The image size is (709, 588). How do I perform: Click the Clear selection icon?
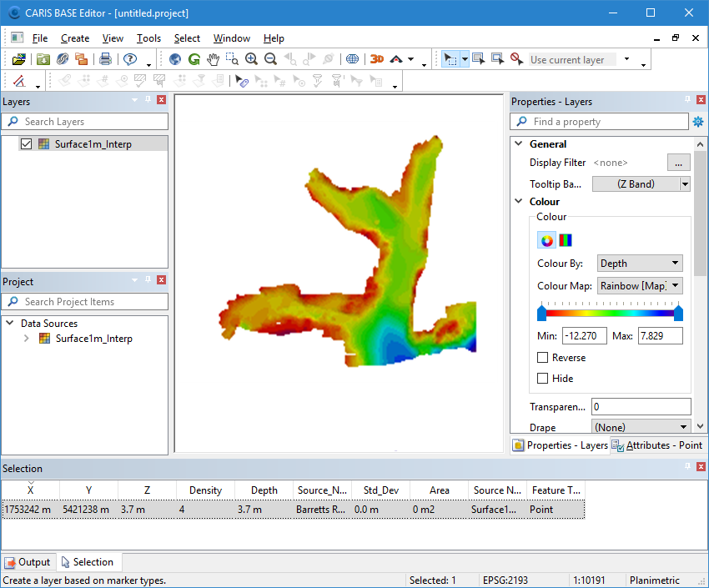click(517, 59)
